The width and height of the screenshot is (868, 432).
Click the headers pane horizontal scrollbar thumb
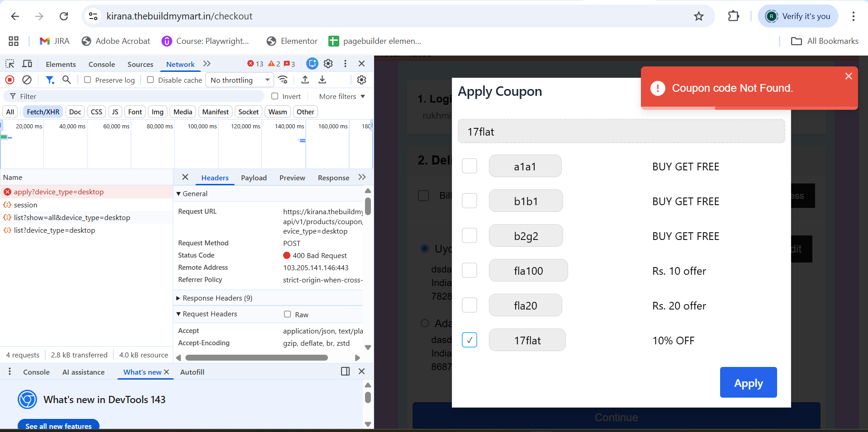256,358
